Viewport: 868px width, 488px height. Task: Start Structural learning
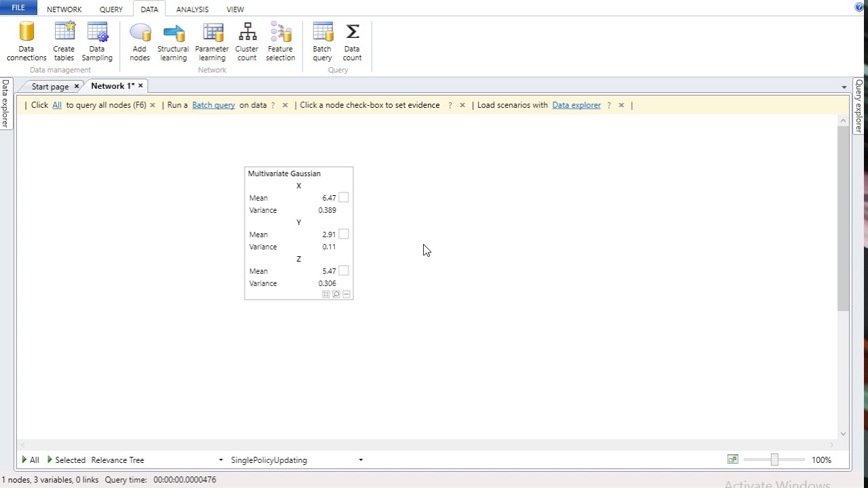[x=173, y=41]
